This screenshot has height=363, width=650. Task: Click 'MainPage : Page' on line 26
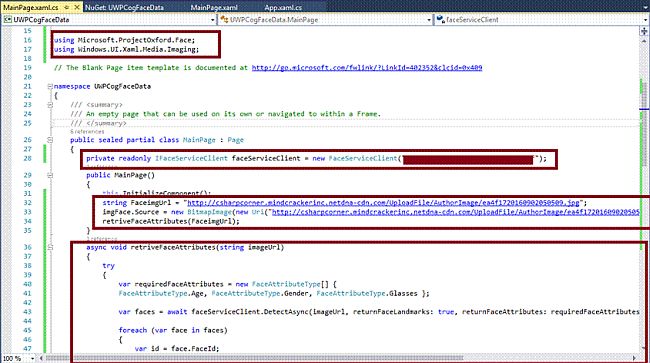coord(213,140)
